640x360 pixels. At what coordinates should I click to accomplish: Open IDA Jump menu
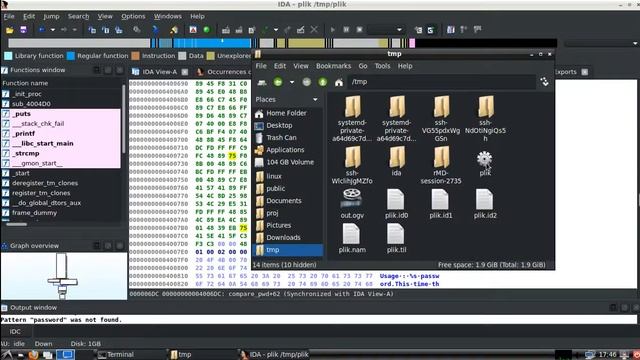point(51,16)
